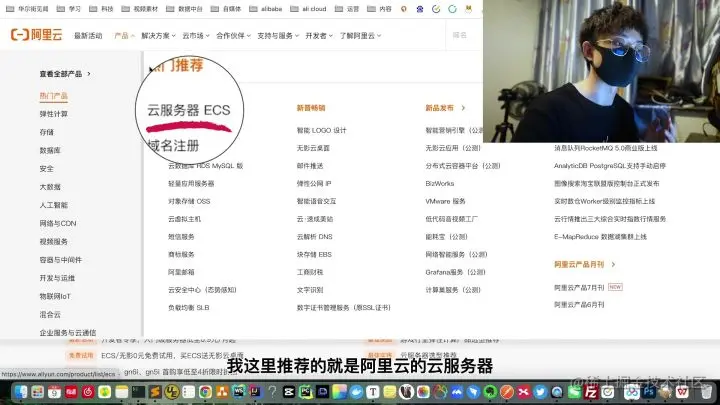The height and width of the screenshot is (405, 720).
Task: Open the 数据中台 bookmarks folder
Action: [184, 9]
